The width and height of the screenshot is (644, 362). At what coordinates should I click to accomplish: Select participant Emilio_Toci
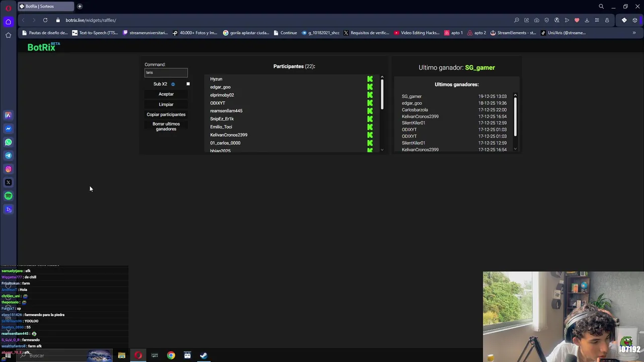tap(221, 127)
